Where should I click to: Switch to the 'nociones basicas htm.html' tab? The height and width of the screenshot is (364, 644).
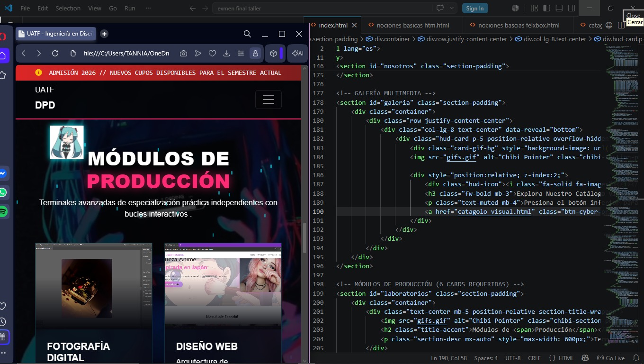pyautogui.click(x=412, y=25)
